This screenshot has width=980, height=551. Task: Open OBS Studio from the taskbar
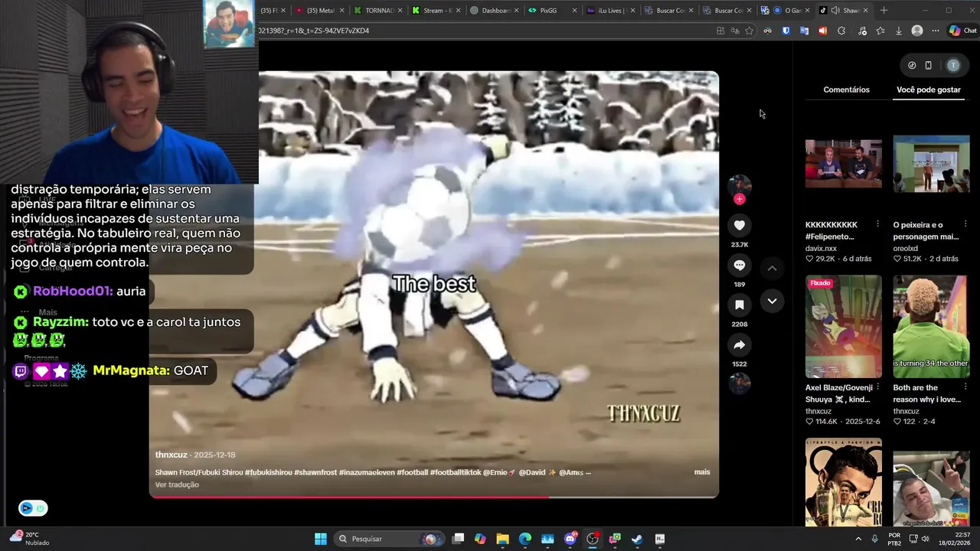593,539
